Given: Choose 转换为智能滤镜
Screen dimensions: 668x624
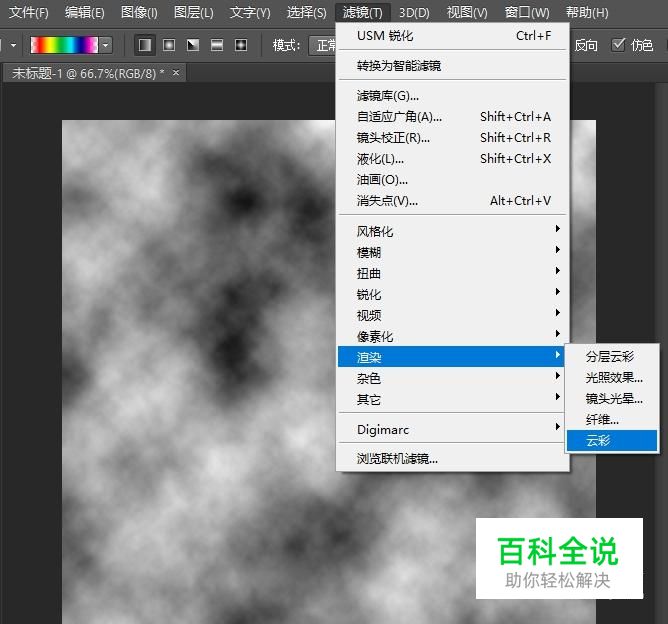Looking at the screenshot, I should (453, 66).
